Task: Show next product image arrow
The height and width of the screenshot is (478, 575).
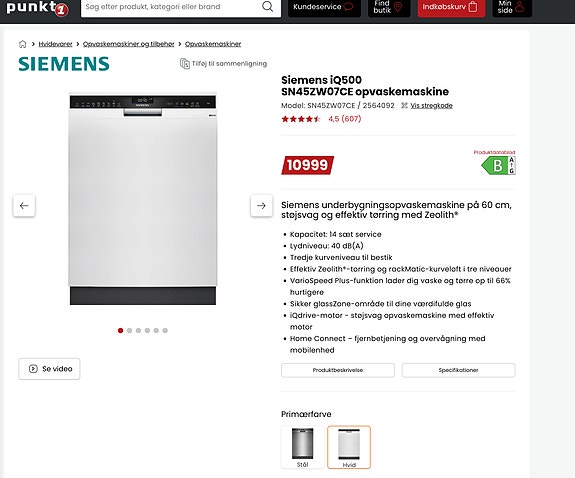Action: pos(261,205)
